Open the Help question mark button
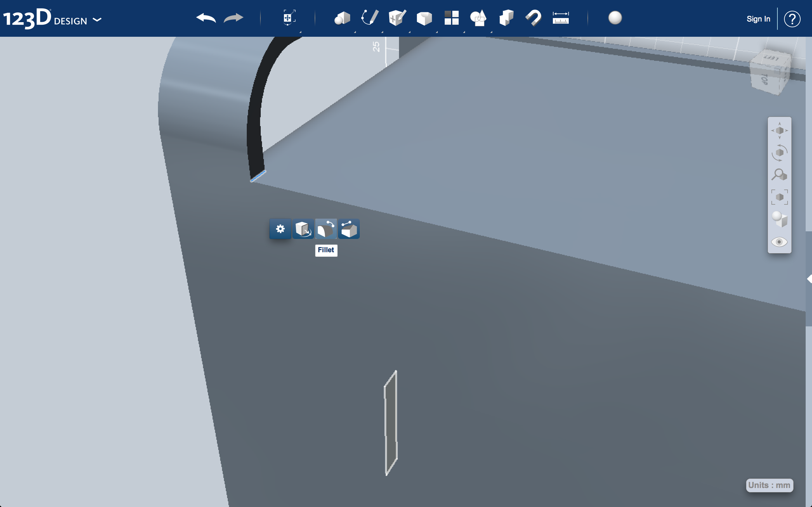Image resolution: width=812 pixels, height=507 pixels. (x=793, y=19)
